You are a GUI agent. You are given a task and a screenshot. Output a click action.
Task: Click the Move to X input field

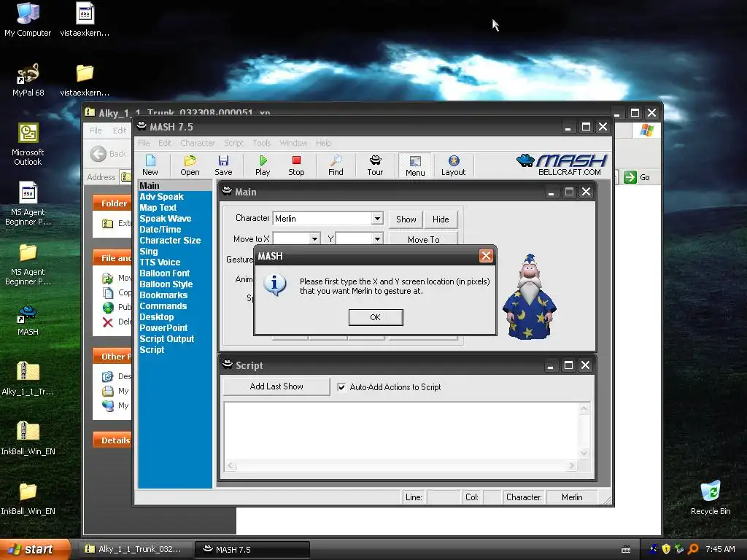291,238
